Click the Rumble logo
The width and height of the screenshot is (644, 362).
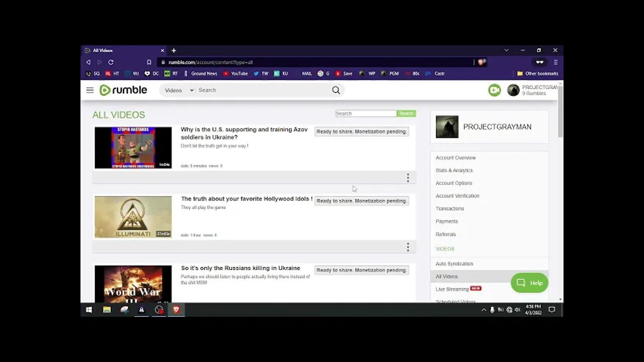click(x=123, y=90)
